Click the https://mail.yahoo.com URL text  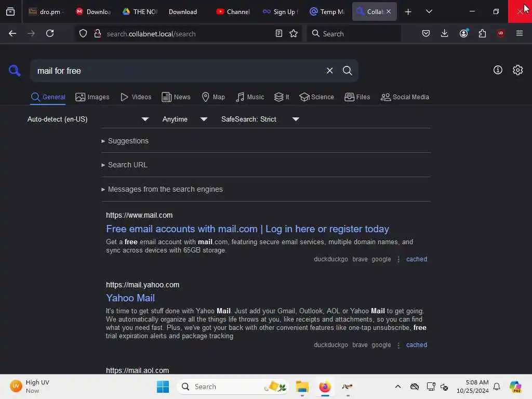coord(142,285)
